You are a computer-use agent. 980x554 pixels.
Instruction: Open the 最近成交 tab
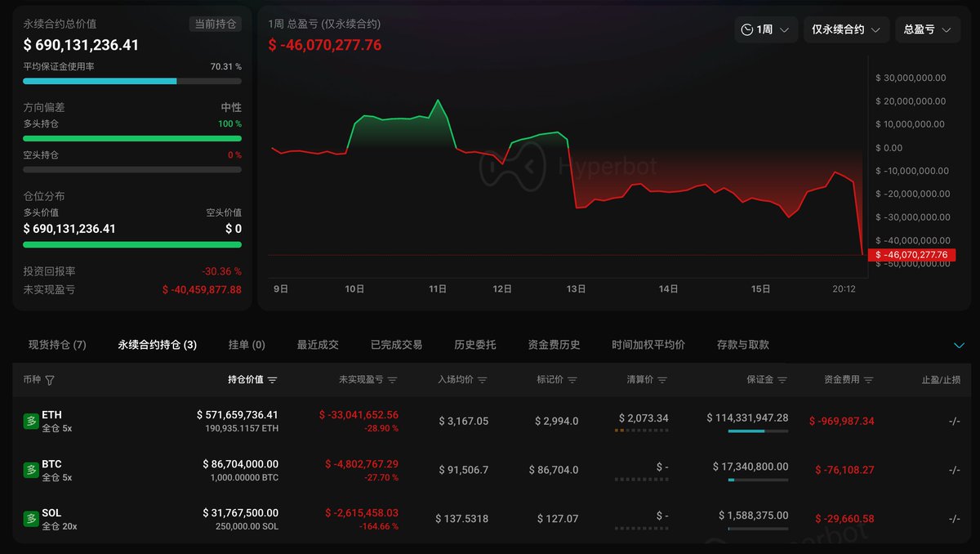point(318,345)
